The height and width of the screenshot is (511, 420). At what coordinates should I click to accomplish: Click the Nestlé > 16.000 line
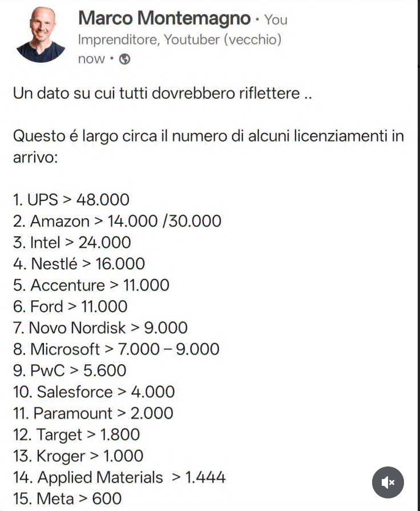79,264
